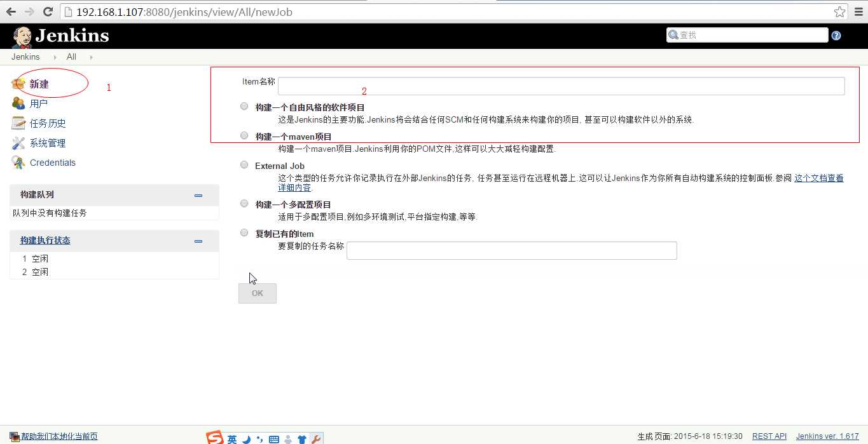Image resolution: width=868 pixels, height=444 pixels.
Task: Click the user avatar icon on IME bar
Action: point(288,439)
